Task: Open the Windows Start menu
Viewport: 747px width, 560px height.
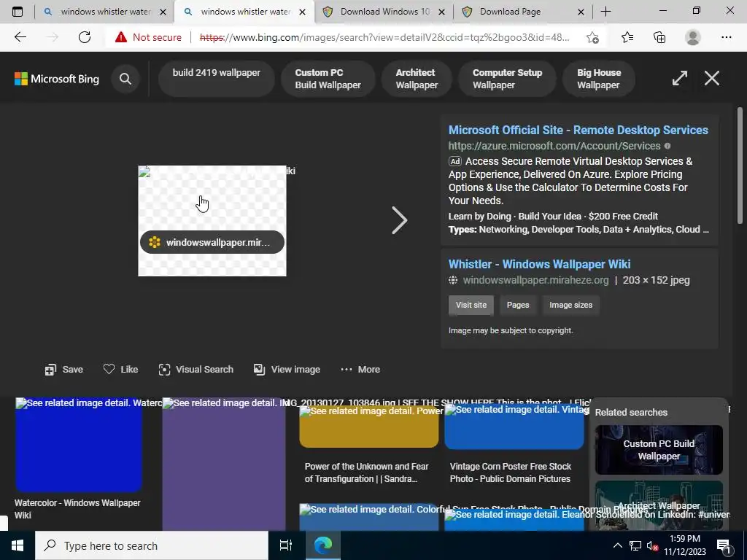Action: tap(18, 545)
